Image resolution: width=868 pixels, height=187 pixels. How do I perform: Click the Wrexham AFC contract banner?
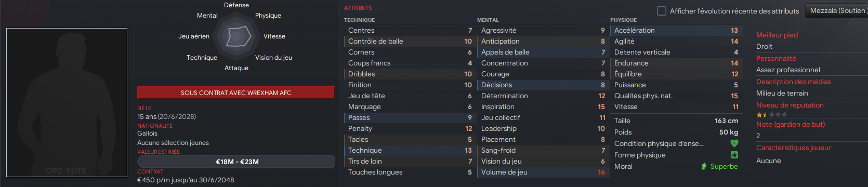tap(236, 92)
